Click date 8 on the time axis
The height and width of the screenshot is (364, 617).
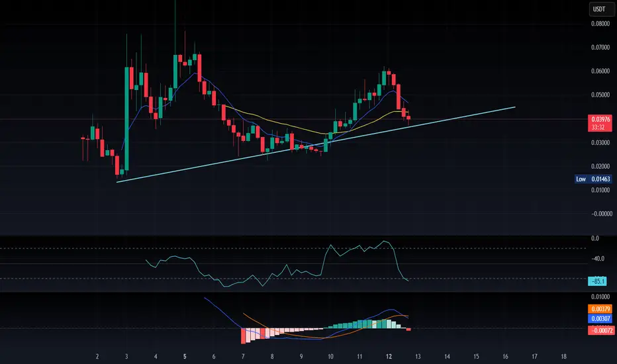click(x=272, y=357)
